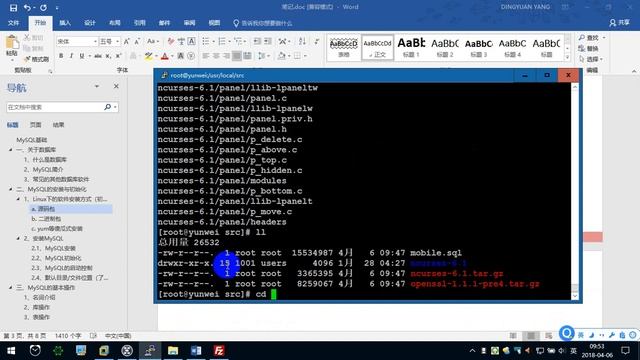Viewport: 640px width, 360px height.
Task: Click the Redo icon in the quick access toolbar
Action: tap(43, 8)
